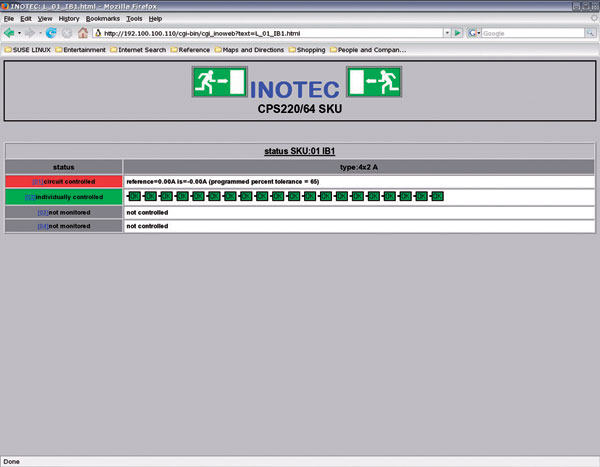Select the first green luminaire icon in row

tap(134, 196)
